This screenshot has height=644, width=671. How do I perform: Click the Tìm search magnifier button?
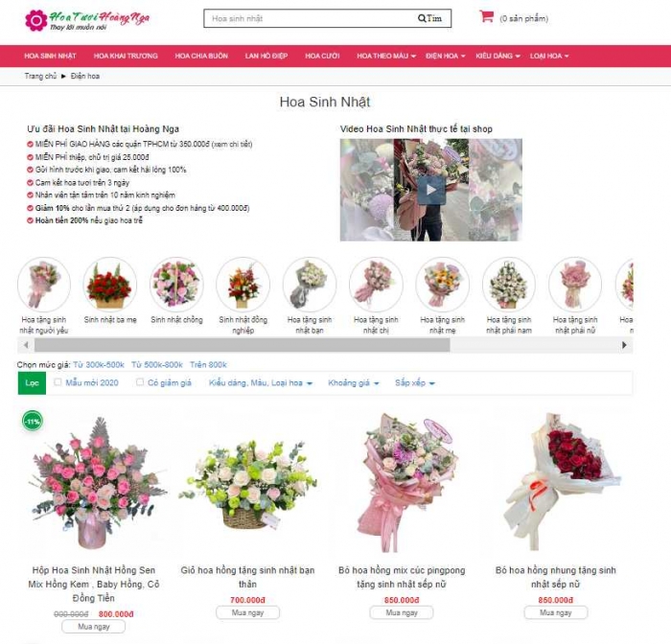[x=429, y=18]
